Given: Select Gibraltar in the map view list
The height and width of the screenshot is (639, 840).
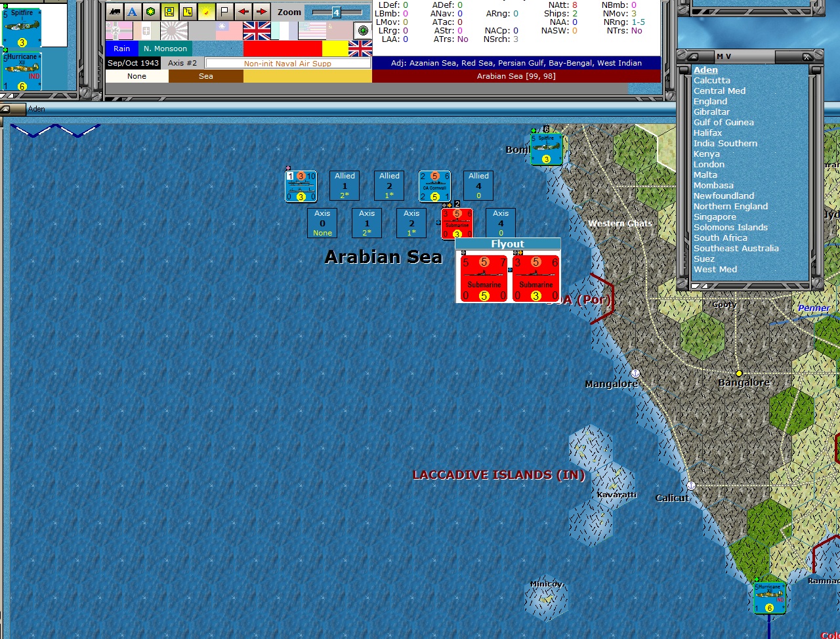Looking at the screenshot, I should [x=711, y=112].
